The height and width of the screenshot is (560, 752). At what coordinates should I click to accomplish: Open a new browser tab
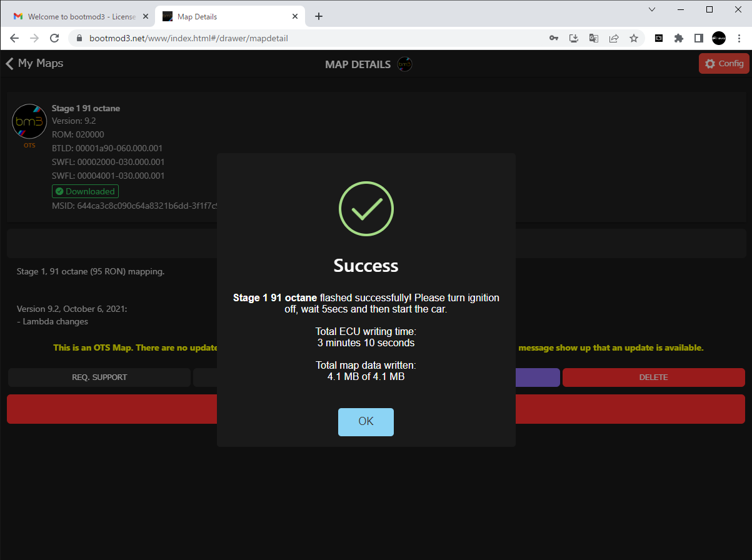pyautogui.click(x=319, y=16)
